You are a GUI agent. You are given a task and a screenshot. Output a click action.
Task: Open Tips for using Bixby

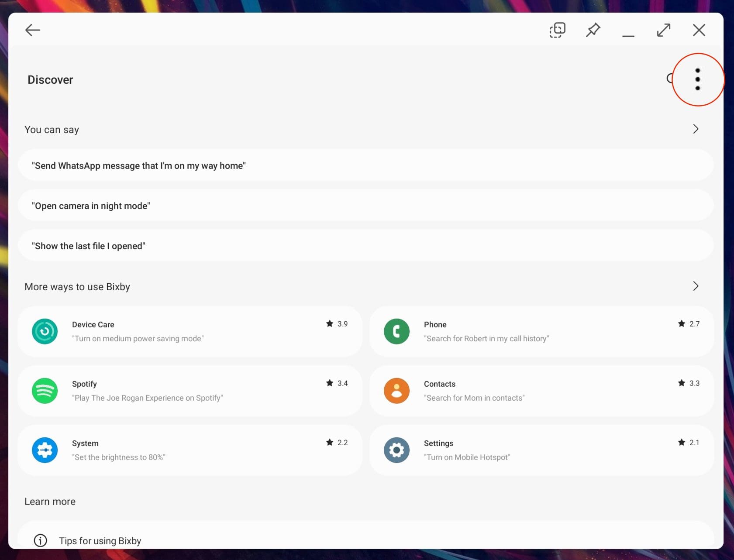click(100, 541)
